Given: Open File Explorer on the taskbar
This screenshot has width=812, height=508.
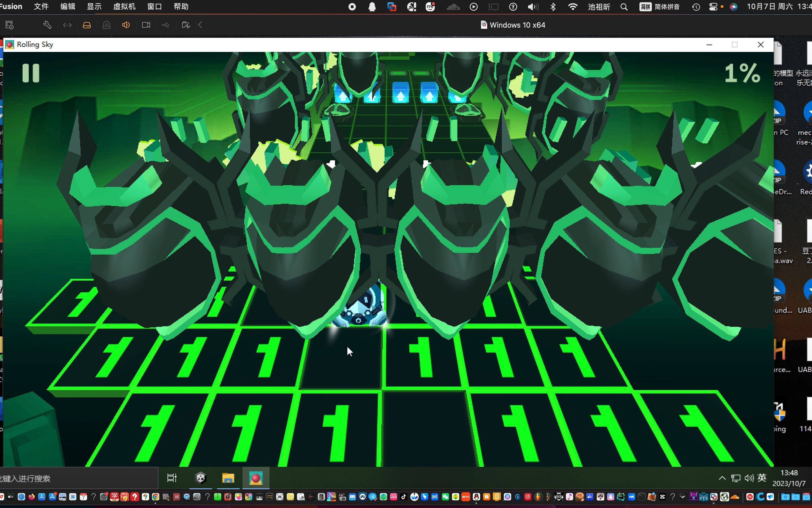Looking at the screenshot, I should 228,478.
